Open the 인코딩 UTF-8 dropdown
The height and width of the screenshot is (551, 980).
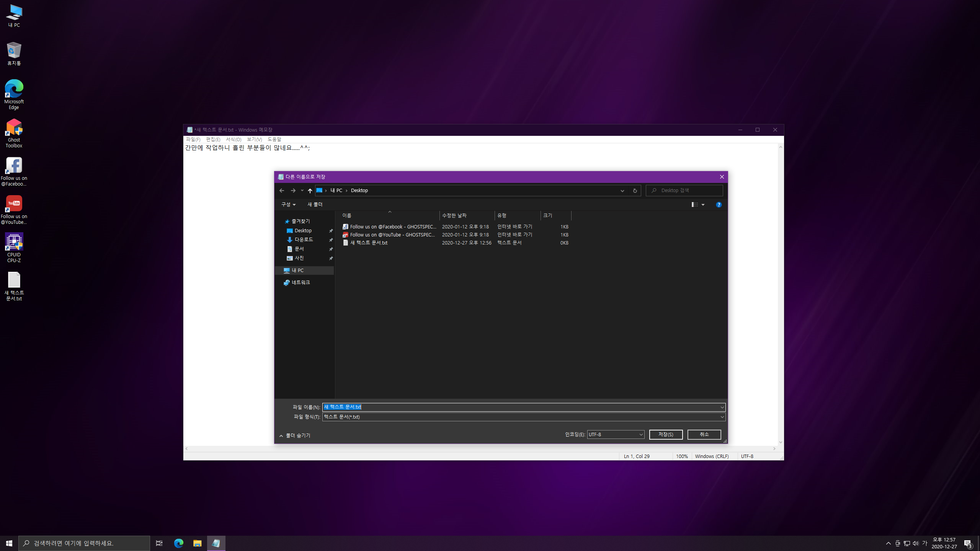(x=615, y=435)
